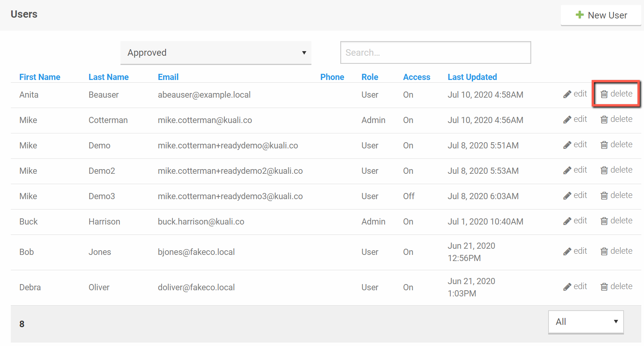Edit Buck Harrison's user entry
Image resolution: width=644 pixels, height=346 pixels.
(x=575, y=221)
